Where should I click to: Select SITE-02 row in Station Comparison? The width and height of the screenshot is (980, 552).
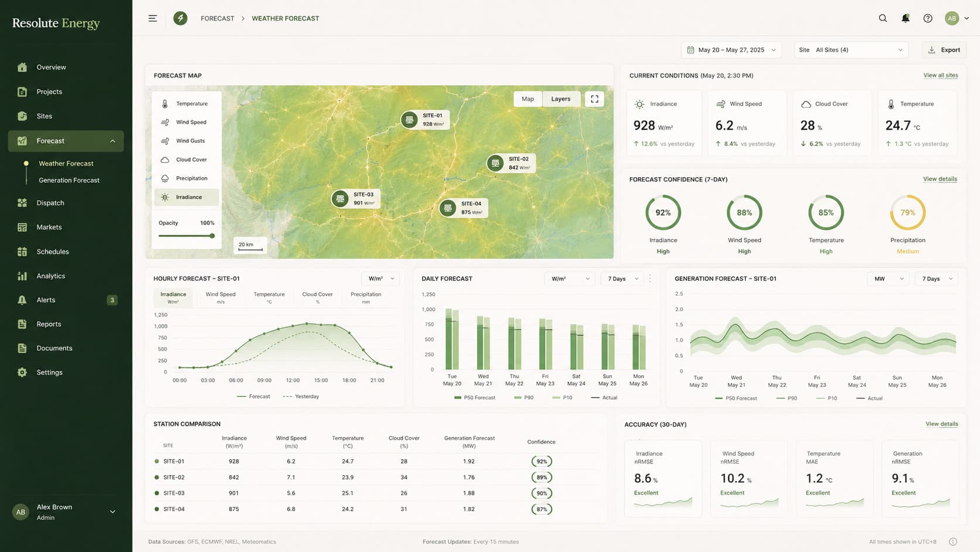(x=375, y=478)
